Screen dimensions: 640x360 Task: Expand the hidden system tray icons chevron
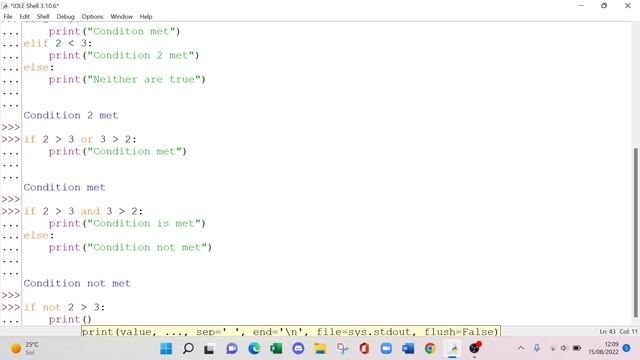(521, 348)
